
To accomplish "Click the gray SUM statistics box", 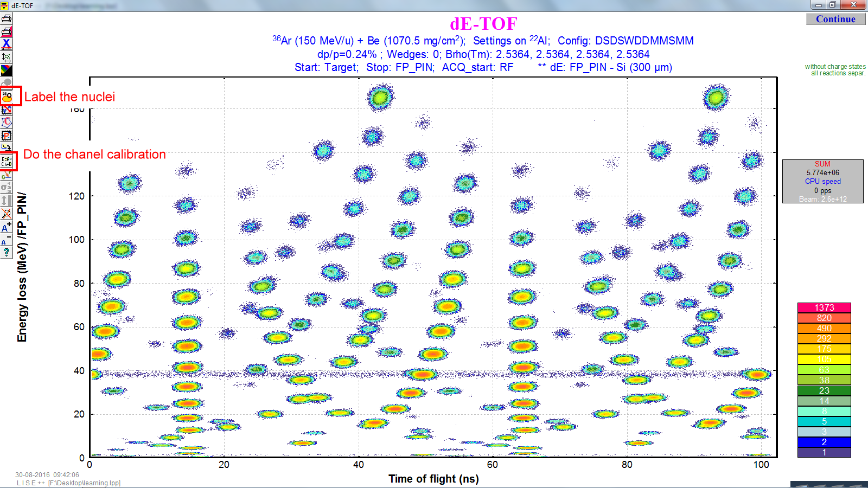I will click(x=822, y=181).
